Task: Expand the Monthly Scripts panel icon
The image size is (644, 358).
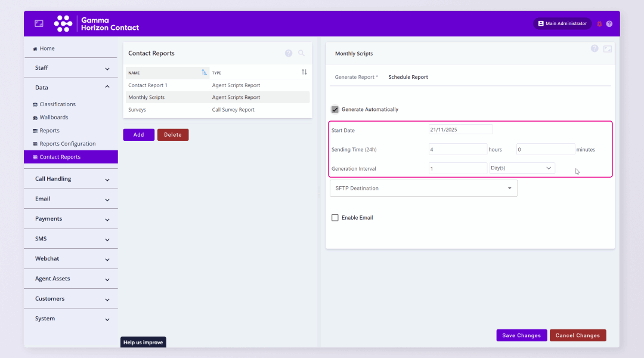Action: point(608,49)
